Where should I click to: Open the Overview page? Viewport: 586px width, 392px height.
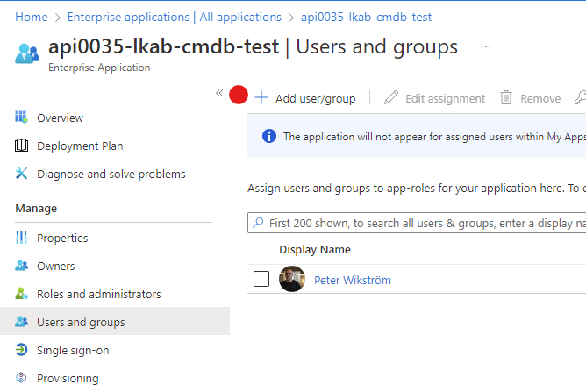click(61, 118)
